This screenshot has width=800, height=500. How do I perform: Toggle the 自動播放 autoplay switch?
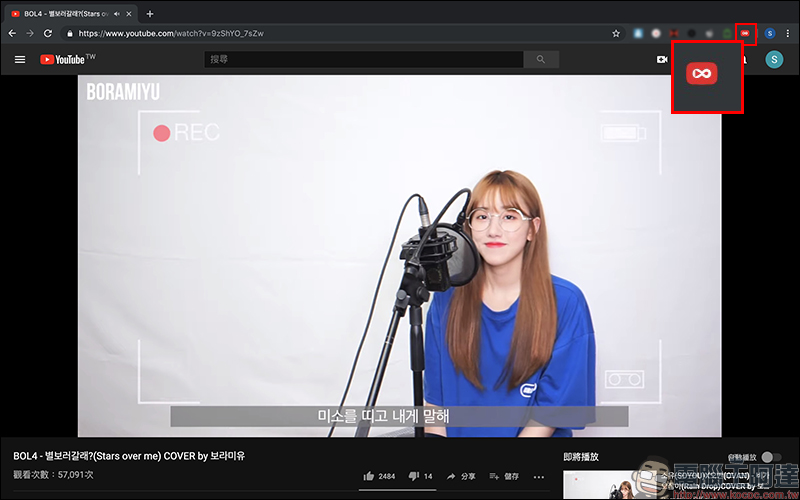click(771, 457)
